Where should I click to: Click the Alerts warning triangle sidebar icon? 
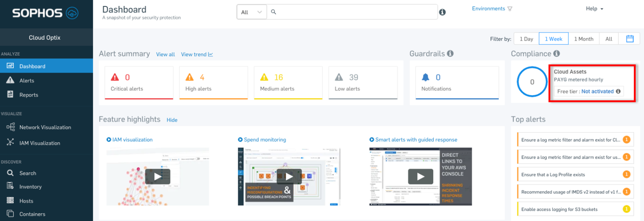tap(10, 80)
